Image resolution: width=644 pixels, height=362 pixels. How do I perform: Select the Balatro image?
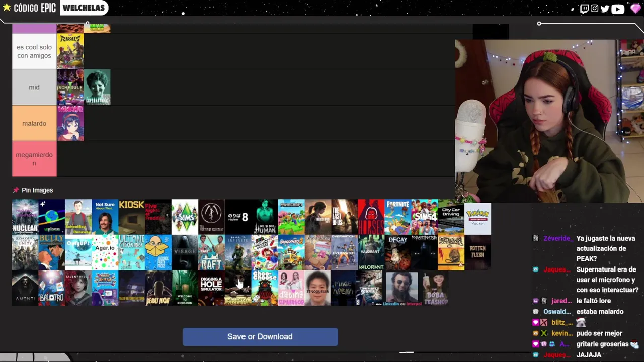52,288
